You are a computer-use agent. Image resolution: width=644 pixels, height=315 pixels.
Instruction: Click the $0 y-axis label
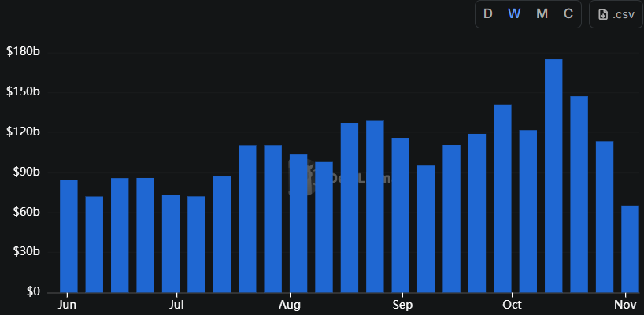coord(33,291)
